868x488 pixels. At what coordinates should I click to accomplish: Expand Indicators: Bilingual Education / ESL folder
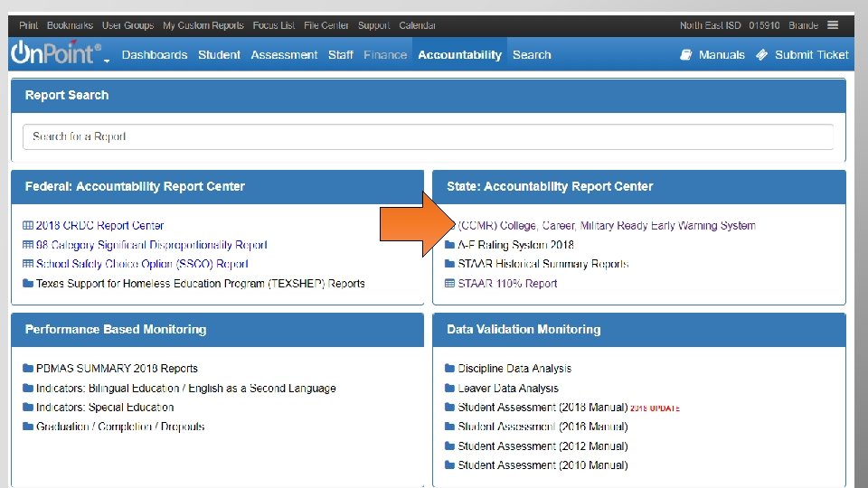186,388
